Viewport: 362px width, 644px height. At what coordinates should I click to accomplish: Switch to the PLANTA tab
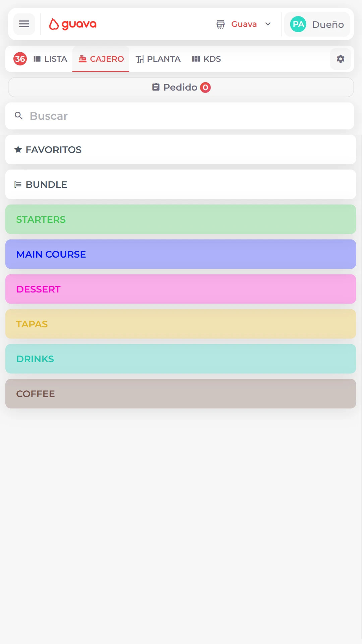158,59
